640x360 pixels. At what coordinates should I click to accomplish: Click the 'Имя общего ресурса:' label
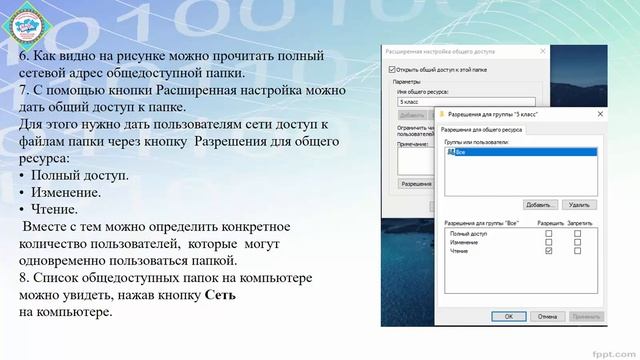tap(422, 92)
